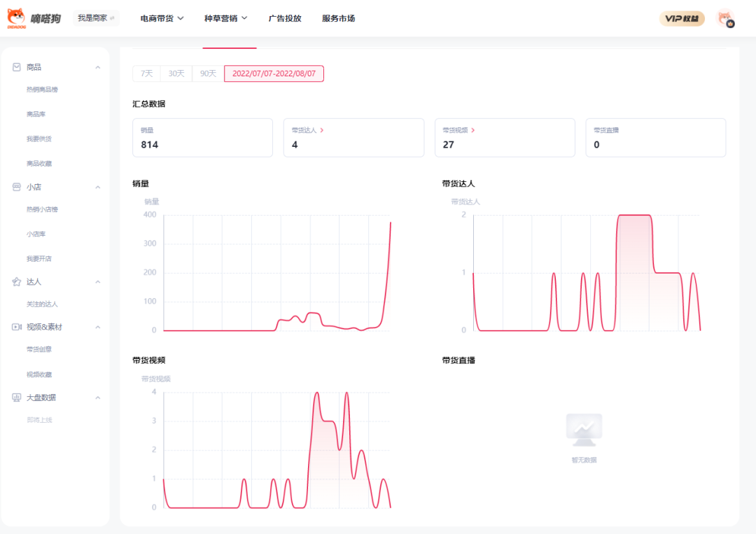Viewport: 756px width, 534px height.
Task: Go to 广告投放 in top navigation
Action: tap(285, 18)
